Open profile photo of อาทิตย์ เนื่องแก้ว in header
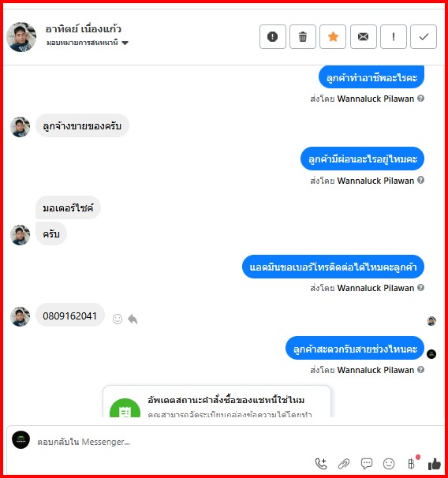This screenshot has height=478, width=448. pos(21,37)
